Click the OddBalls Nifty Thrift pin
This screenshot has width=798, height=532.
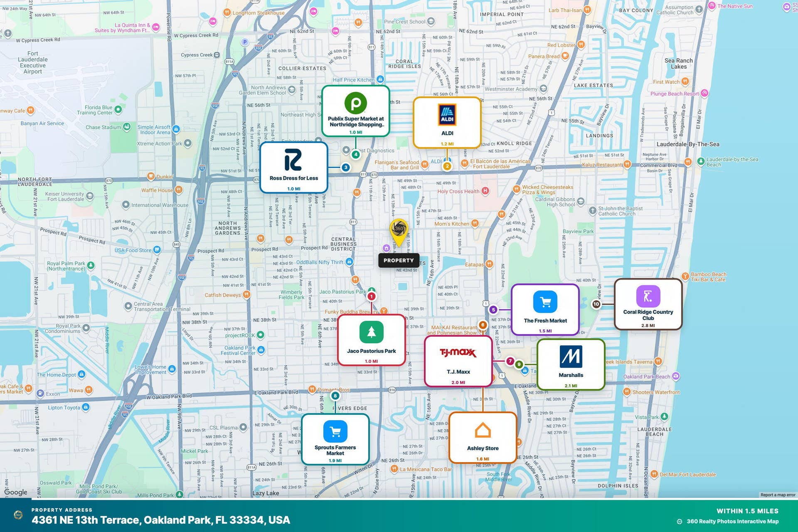[x=349, y=262]
